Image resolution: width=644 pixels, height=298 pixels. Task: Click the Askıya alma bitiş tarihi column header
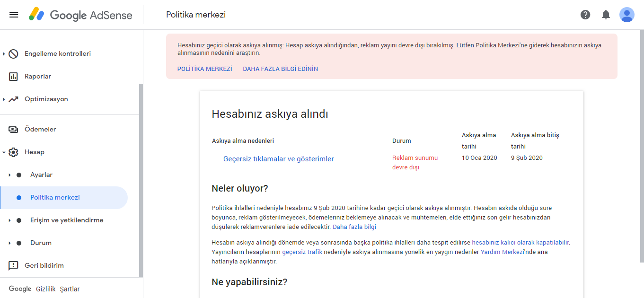(x=535, y=140)
